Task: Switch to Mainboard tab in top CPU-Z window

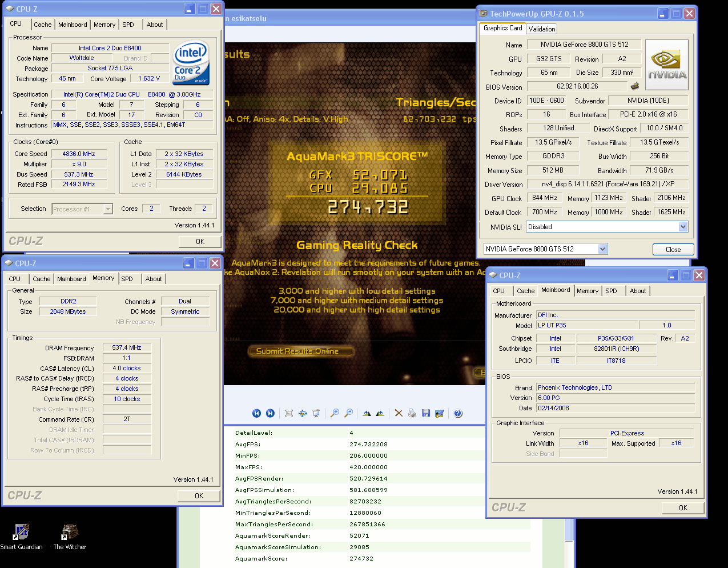Action: coord(73,25)
